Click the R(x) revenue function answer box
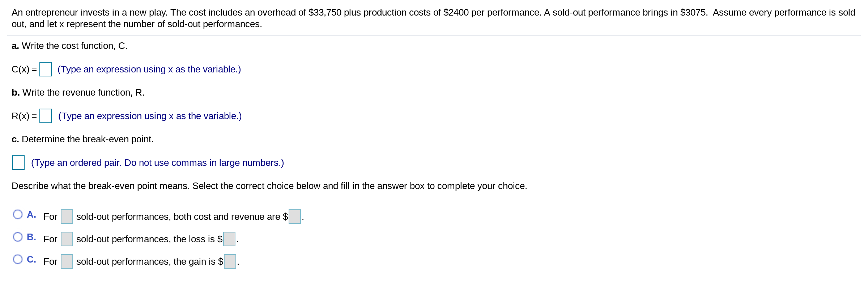Screen dimensions: 868x306 click(46, 116)
